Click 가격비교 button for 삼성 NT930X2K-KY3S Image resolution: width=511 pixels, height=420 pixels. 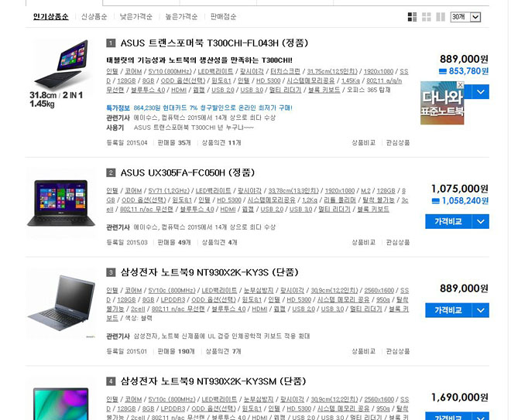click(x=448, y=310)
